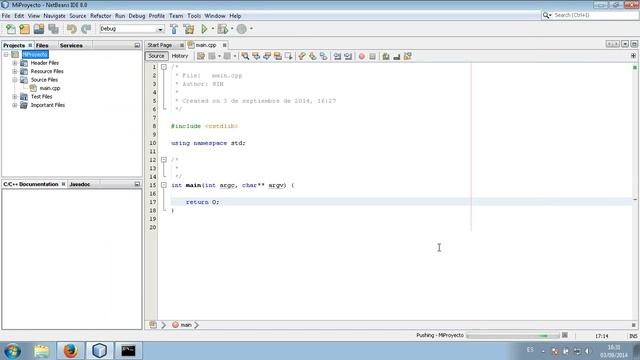This screenshot has width=640, height=360.
Task: Open the Refactor menu
Action: click(x=100, y=16)
